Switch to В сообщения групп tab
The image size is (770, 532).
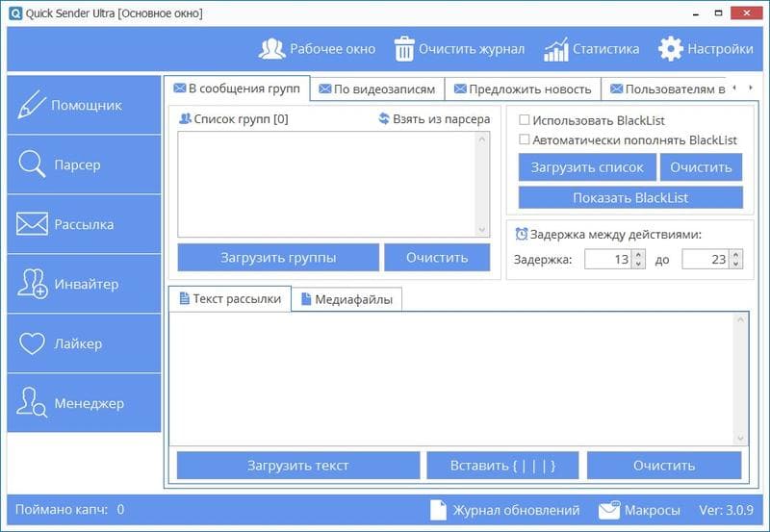click(x=237, y=89)
